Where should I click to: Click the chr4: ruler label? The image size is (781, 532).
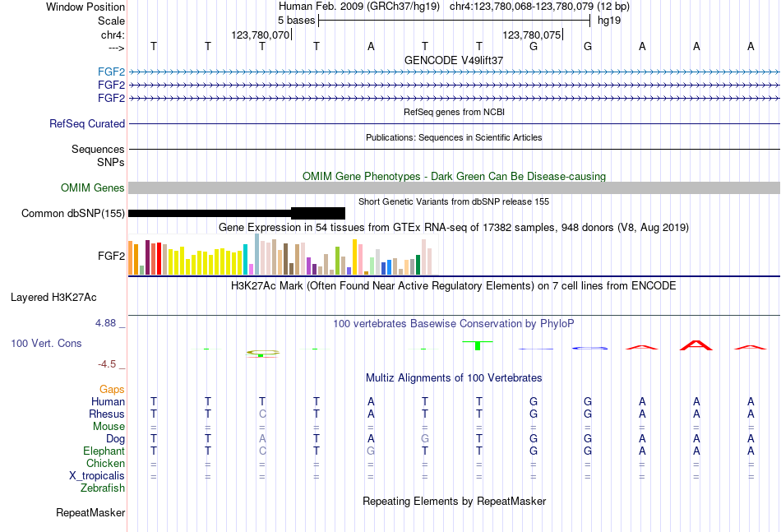[113, 35]
